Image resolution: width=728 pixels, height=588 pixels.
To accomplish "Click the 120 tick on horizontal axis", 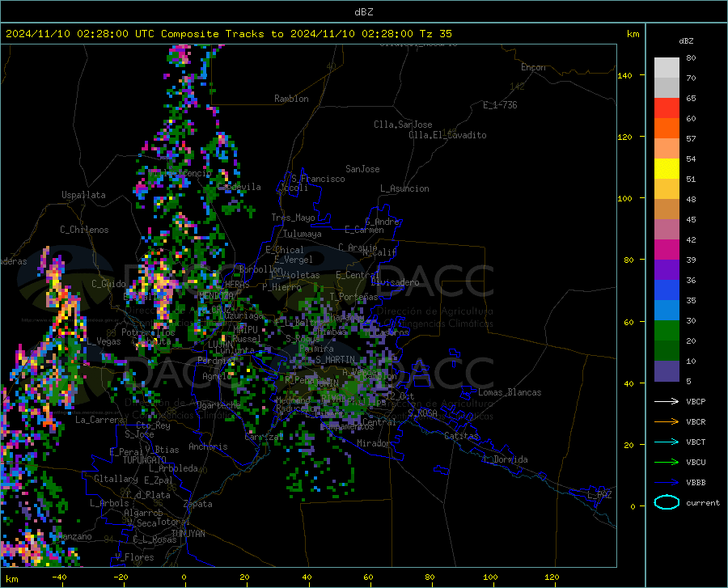I will tap(552, 577).
